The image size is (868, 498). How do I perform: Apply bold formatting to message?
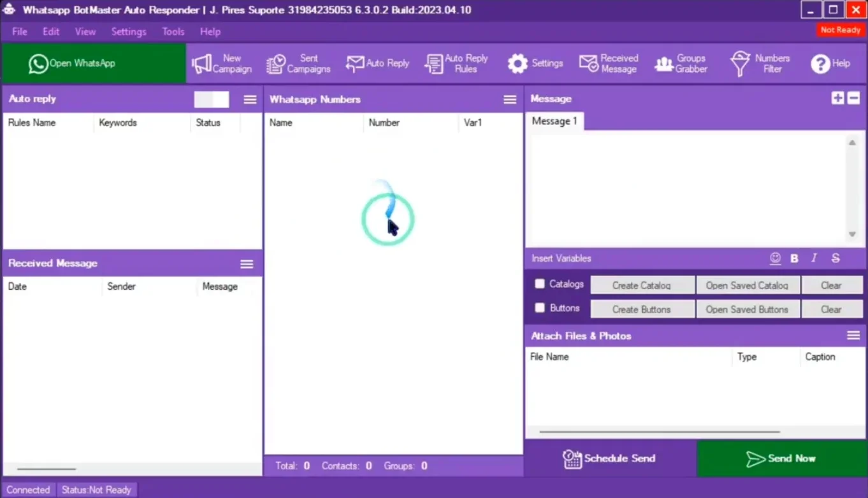coord(794,258)
